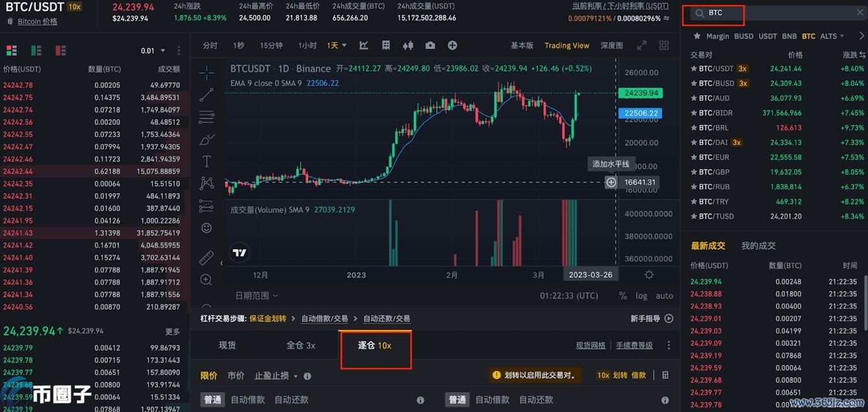Select the crosshair cursor tool
Screen dimensions: 868x412
click(x=206, y=73)
